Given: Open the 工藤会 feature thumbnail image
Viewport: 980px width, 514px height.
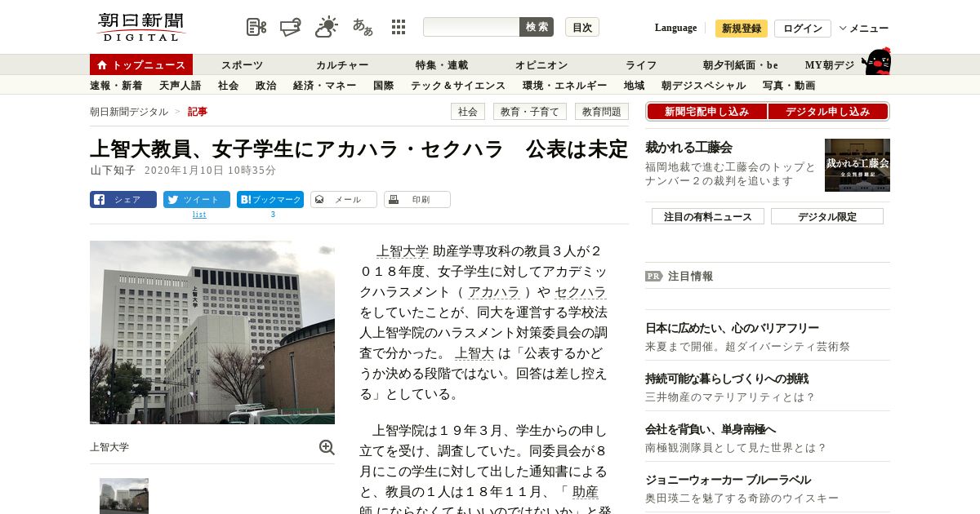Looking at the screenshot, I should (x=857, y=165).
